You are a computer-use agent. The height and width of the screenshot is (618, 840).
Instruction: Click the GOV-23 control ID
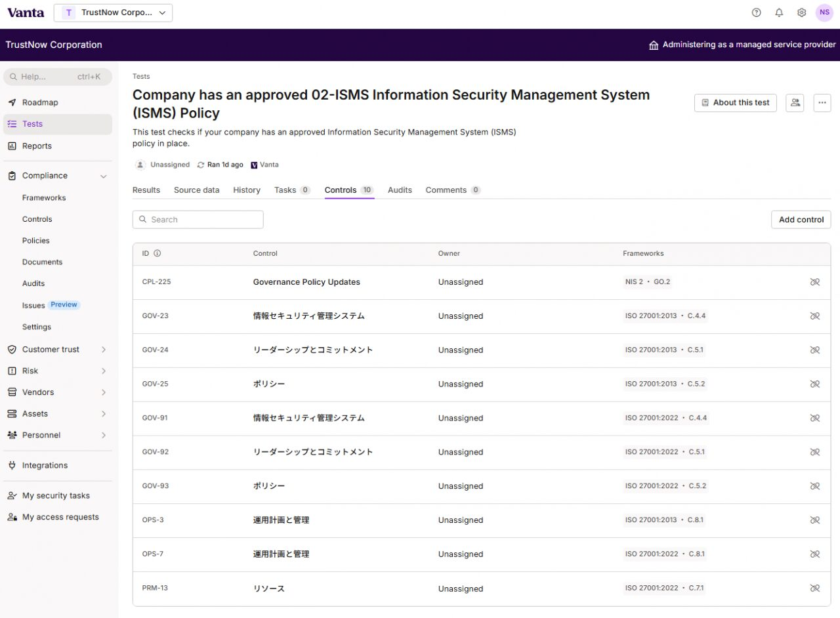(x=156, y=316)
